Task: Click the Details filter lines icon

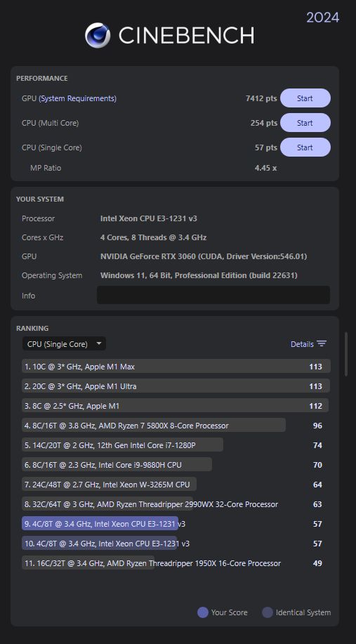Action: coord(322,344)
